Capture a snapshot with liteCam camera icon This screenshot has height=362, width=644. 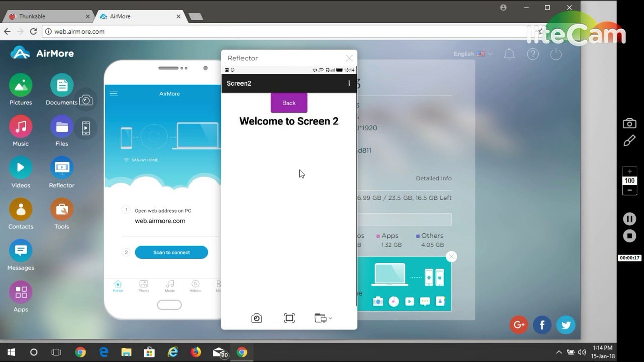(629, 123)
